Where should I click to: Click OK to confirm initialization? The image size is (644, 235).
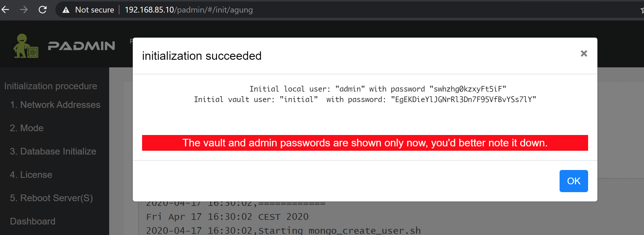pos(574,181)
